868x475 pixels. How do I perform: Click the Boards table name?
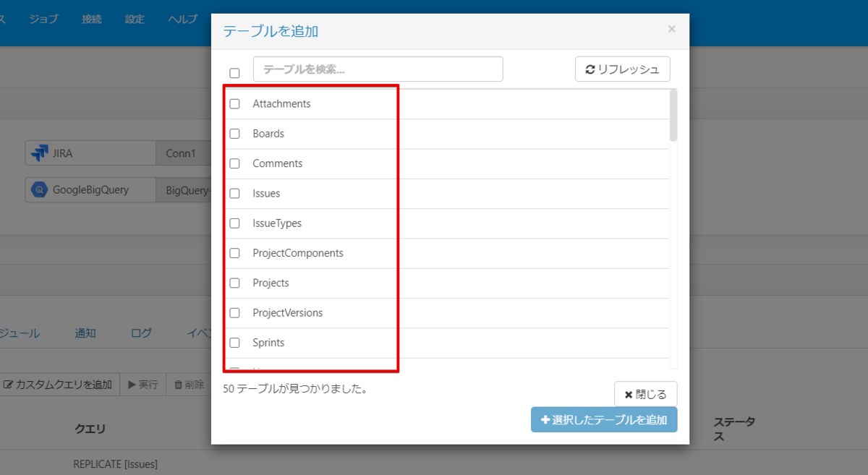click(x=268, y=134)
